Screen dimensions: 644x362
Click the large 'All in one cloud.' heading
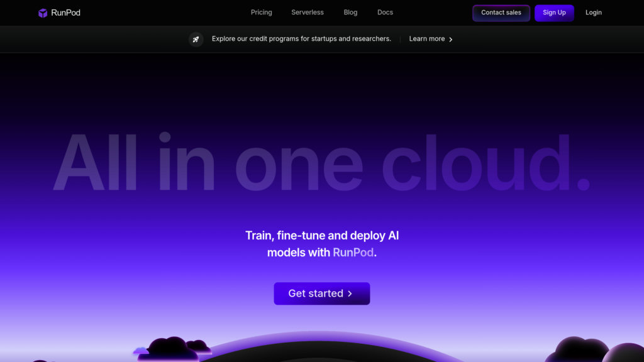[321, 163]
